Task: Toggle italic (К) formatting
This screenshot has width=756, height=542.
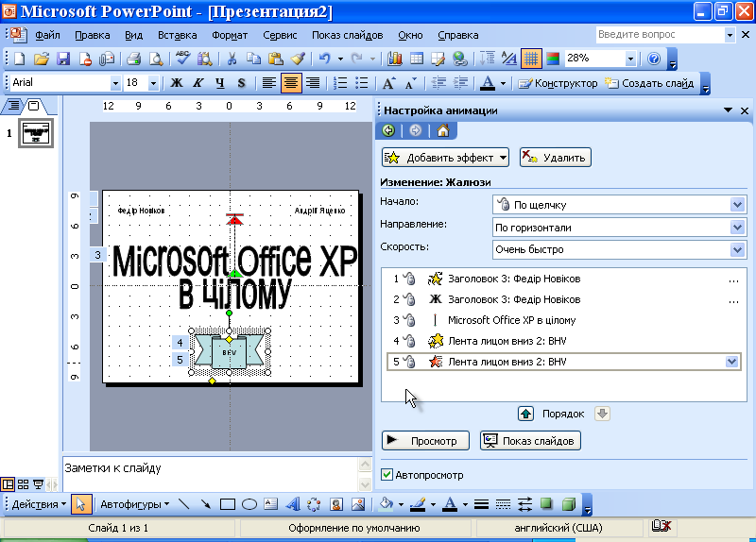Action: [x=198, y=83]
